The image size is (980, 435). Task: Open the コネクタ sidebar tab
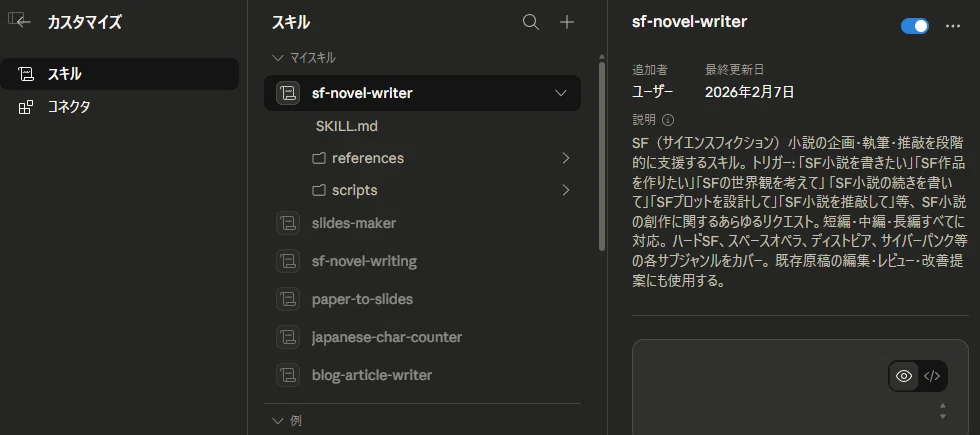pyautogui.click(x=119, y=107)
